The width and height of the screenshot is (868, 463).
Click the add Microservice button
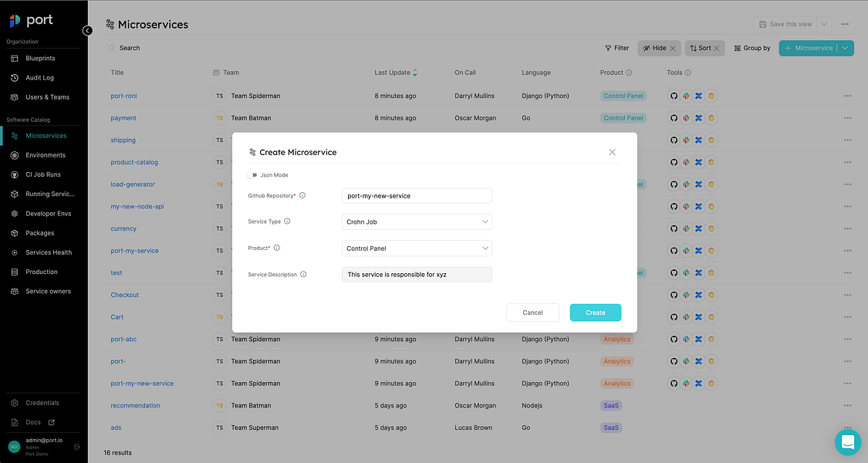[x=809, y=48]
